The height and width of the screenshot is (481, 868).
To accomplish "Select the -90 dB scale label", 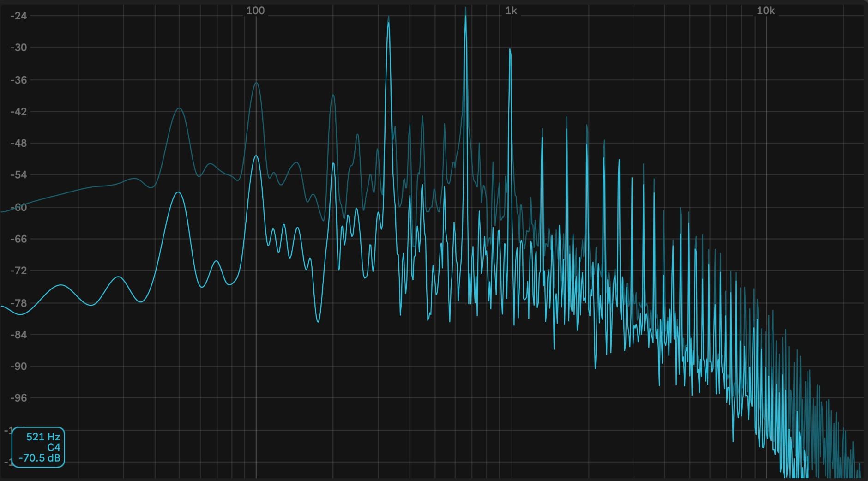I will point(18,366).
